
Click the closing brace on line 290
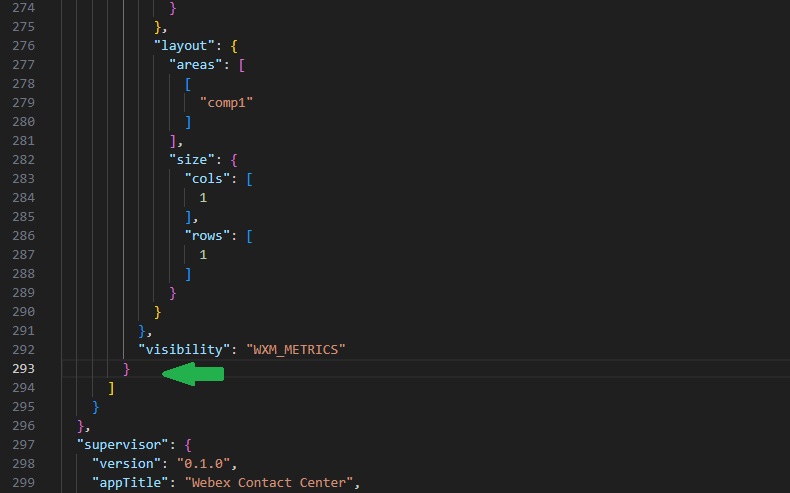coord(157,312)
